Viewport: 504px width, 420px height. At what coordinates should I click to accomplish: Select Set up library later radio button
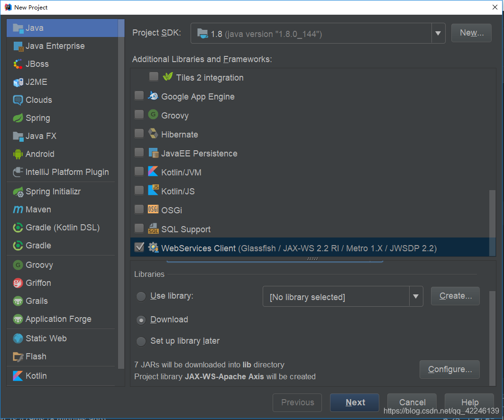tap(141, 342)
